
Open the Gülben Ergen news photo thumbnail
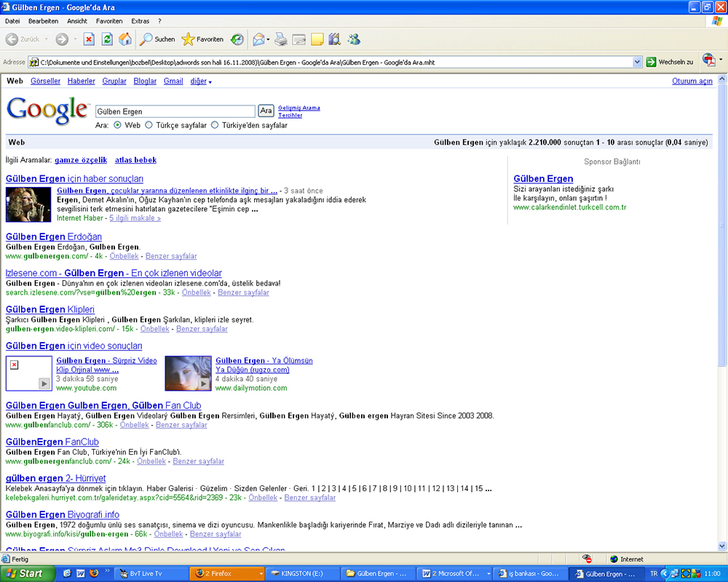click(28, 204)
